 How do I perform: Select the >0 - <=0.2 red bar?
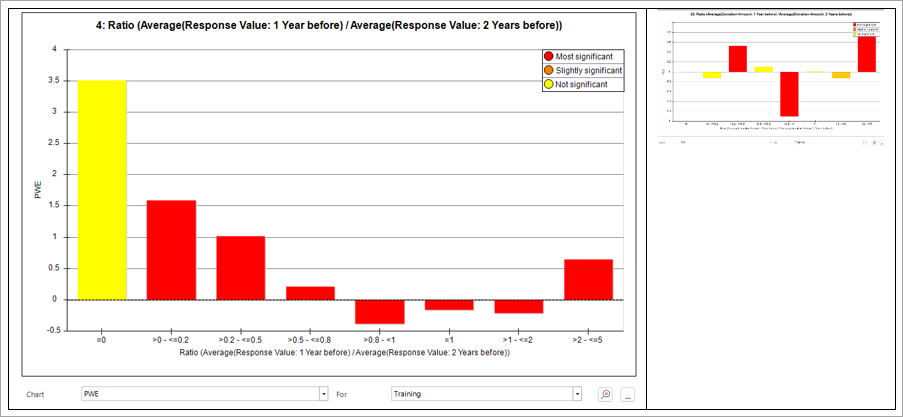click(172, 250)
